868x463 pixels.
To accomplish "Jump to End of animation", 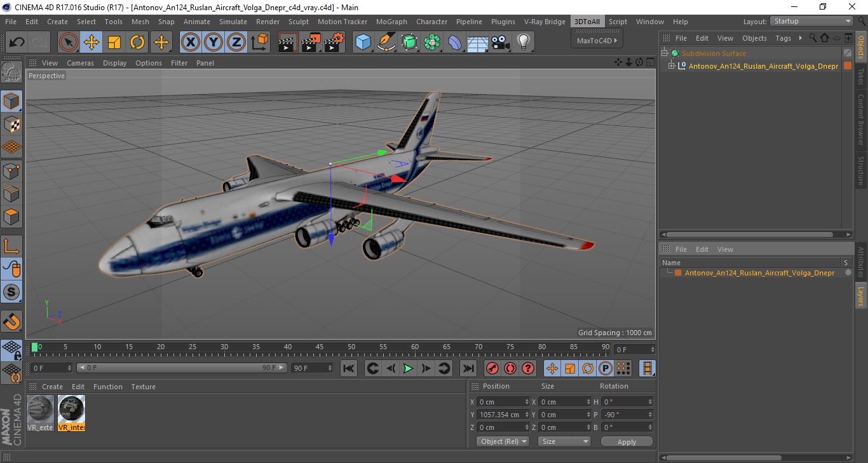I will [468, 368].
